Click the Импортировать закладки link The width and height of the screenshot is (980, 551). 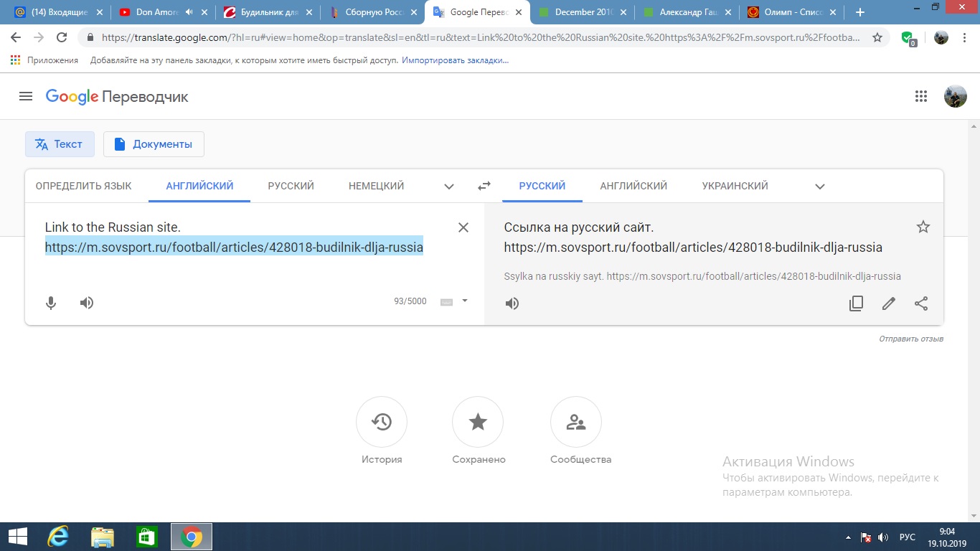(x=455, y=60)
